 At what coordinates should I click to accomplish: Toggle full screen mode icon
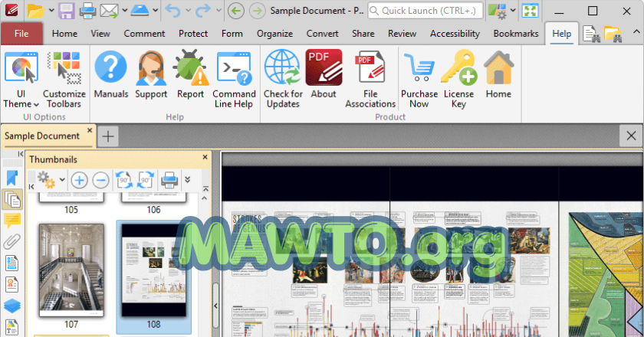531,11
